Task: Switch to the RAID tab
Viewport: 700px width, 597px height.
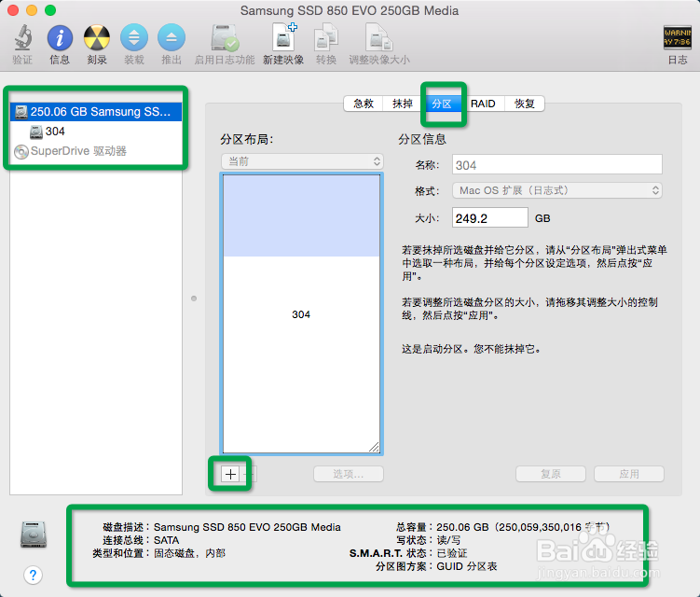Action: (483, 104)
